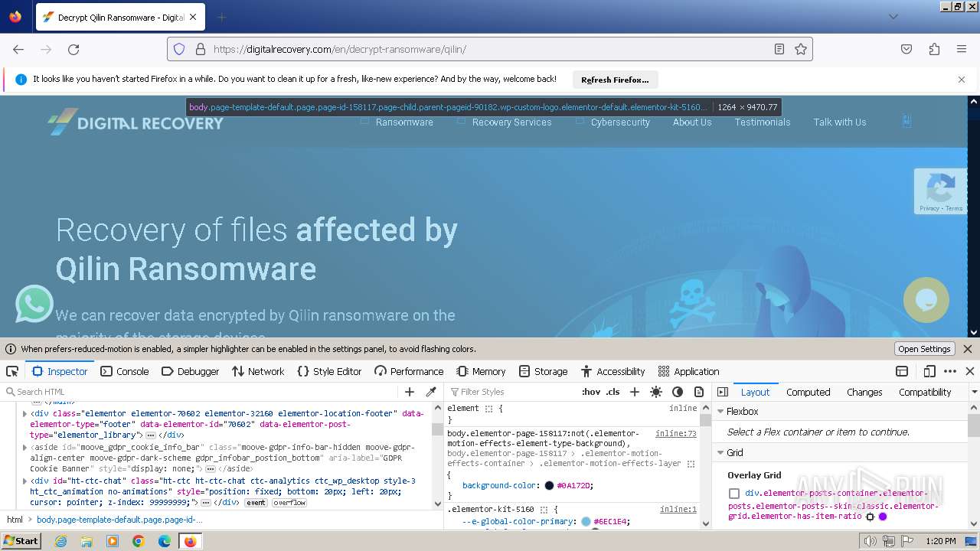The image size is (980, 551).
Task: Click the add new node plus icon
Action: click(x=410, y=392)
